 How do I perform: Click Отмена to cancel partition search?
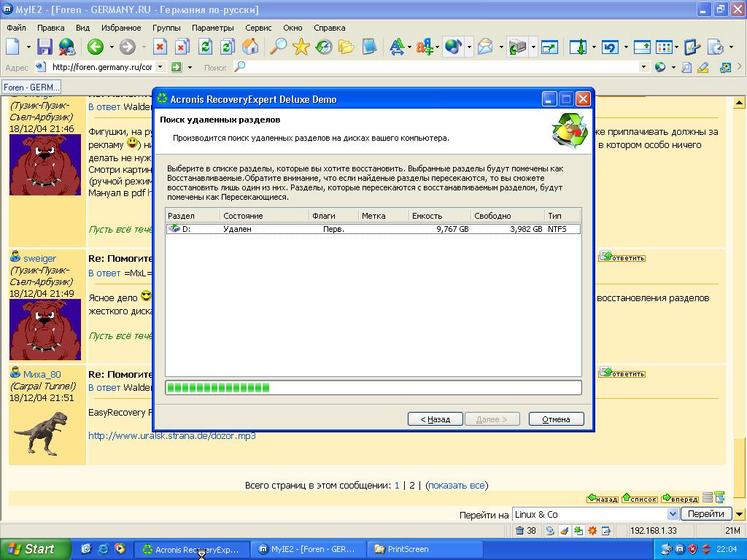(556, 419)
